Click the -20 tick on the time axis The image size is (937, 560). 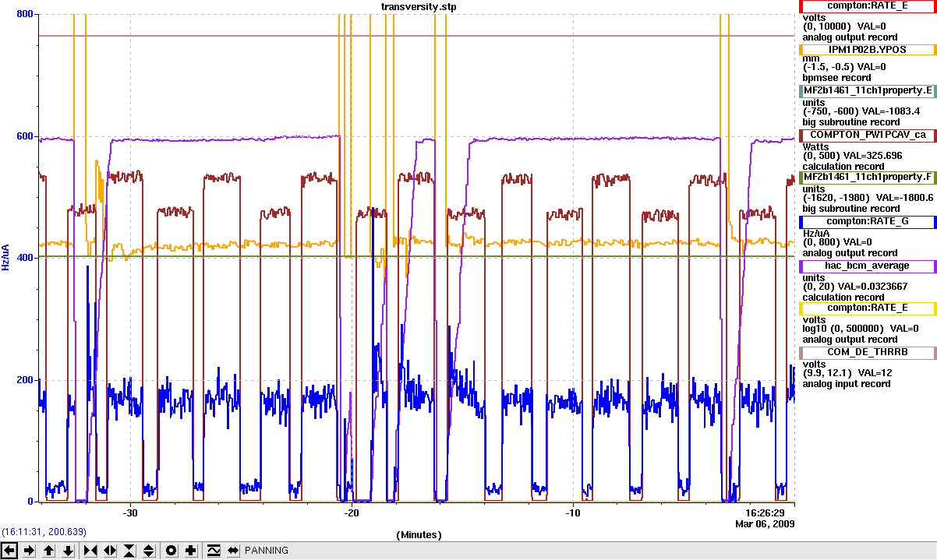pos(352,513)
